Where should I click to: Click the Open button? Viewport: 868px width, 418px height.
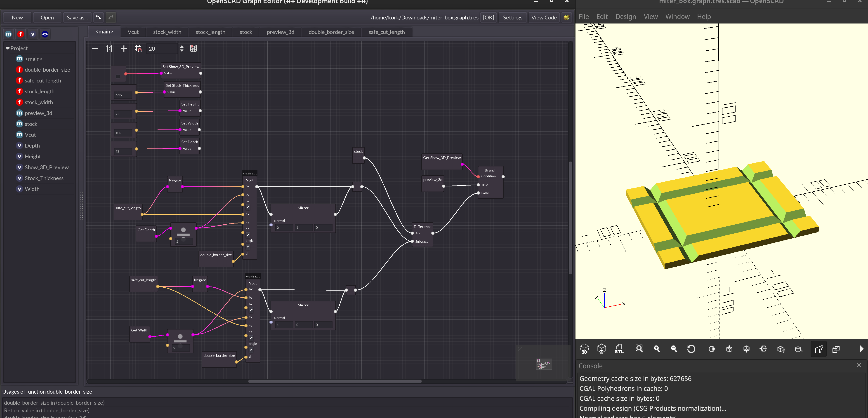point(47,18)
